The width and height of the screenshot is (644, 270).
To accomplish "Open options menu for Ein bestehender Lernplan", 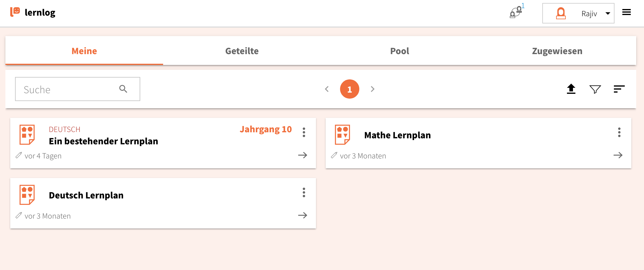I will click(304, 132).
